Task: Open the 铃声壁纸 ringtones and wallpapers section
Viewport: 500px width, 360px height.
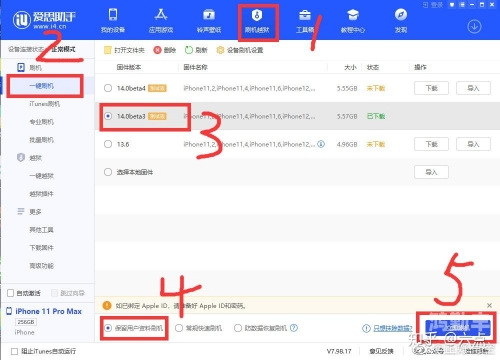Action: tap(209, 21)
